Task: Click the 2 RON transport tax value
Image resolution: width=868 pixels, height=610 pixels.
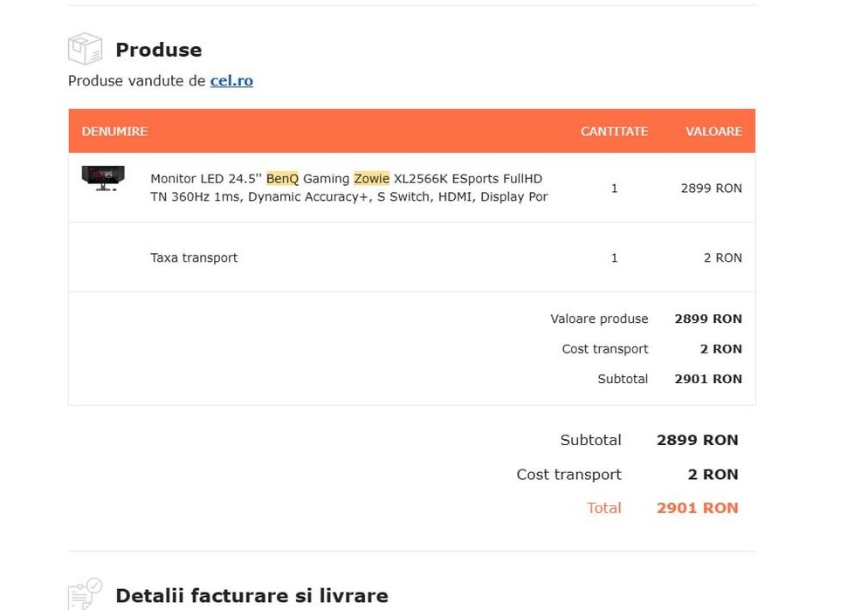Action: (722, 258)
